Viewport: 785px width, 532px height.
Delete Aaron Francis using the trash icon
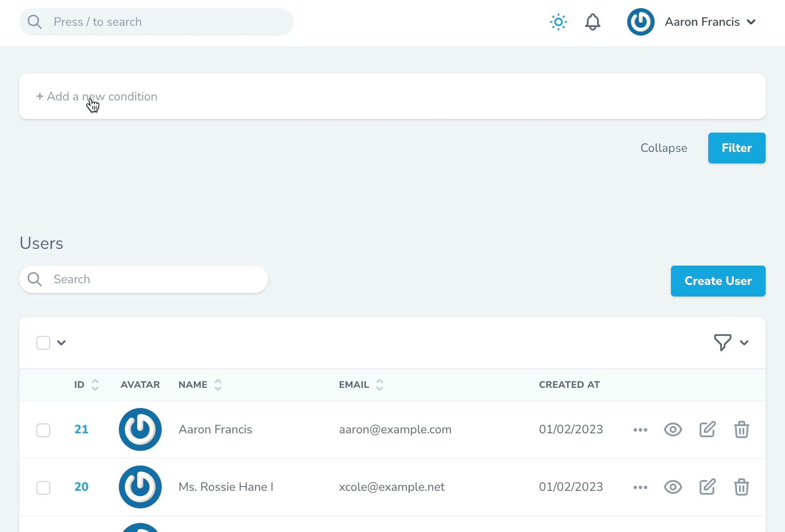pos(742,429)
